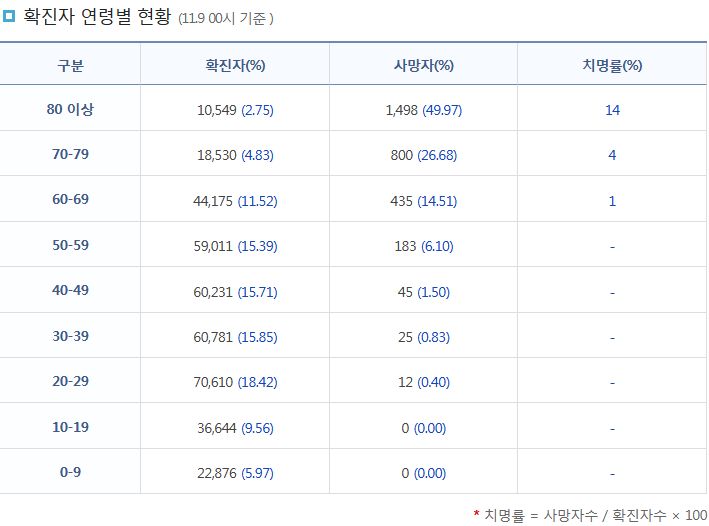The width and height of the screenshot is (709, 526).
Task: Click the deaths cell '1,498 (49.97)'
Action: (424, 110)
